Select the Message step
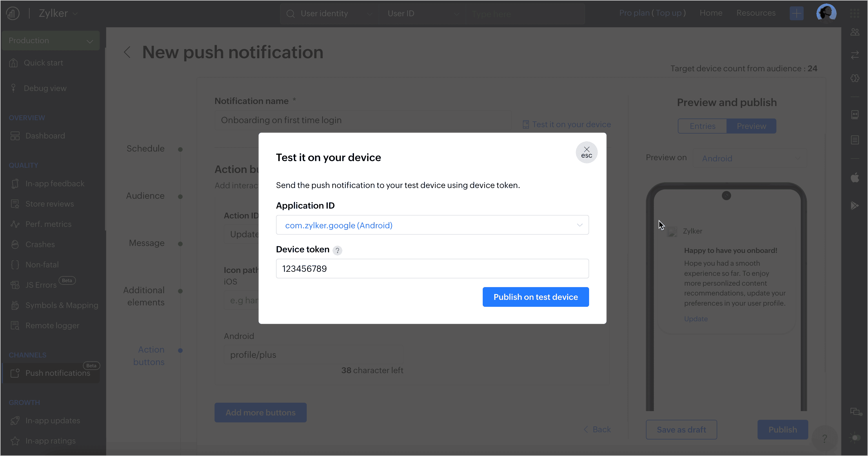Viewport: 868px width, 456px height. [147, 243]
